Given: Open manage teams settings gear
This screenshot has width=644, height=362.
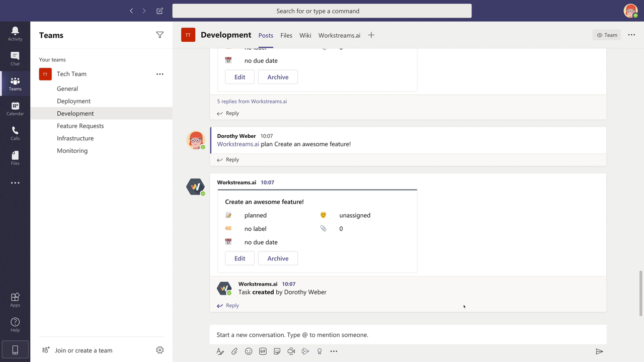Looking at the screenshot, I should point(160,350).
